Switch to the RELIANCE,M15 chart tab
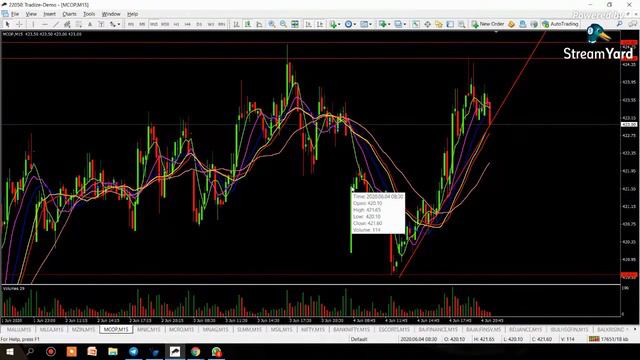This screenshot has height=360, width=640. [526, 329]
